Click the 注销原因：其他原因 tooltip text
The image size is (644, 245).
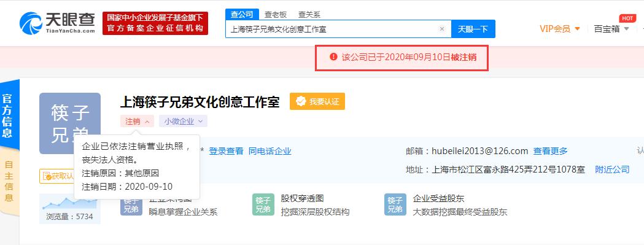(x=120, y=173)
